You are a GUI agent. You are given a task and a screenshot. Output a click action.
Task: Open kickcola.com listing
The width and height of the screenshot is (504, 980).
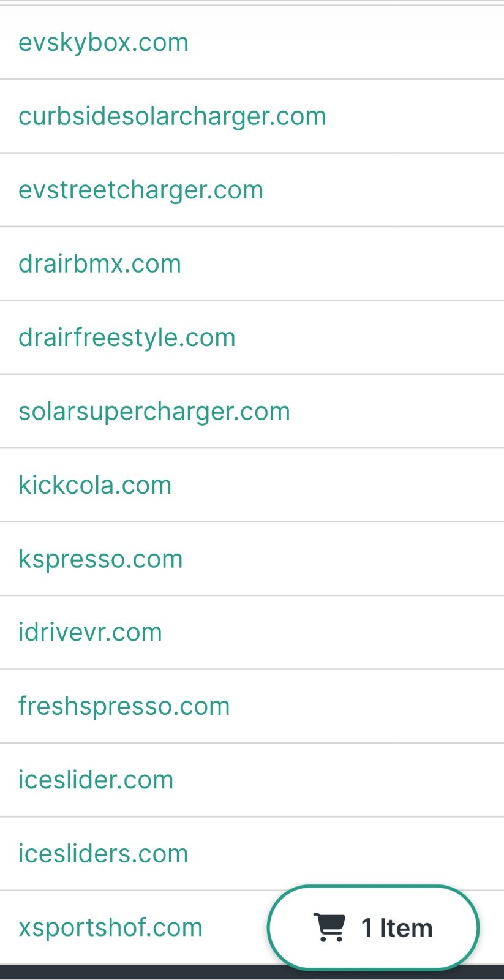(x=95, y=485)
